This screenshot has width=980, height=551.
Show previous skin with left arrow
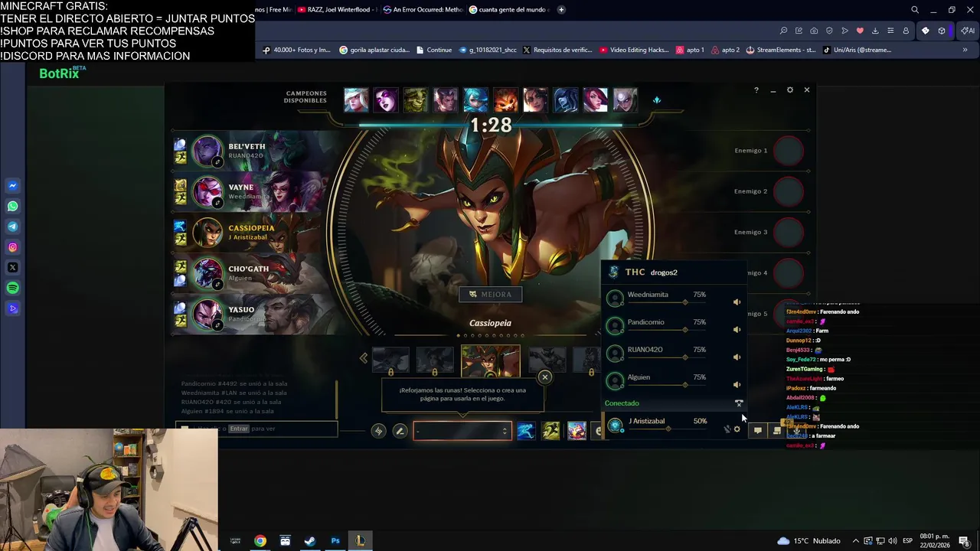(x=364, y=358)
